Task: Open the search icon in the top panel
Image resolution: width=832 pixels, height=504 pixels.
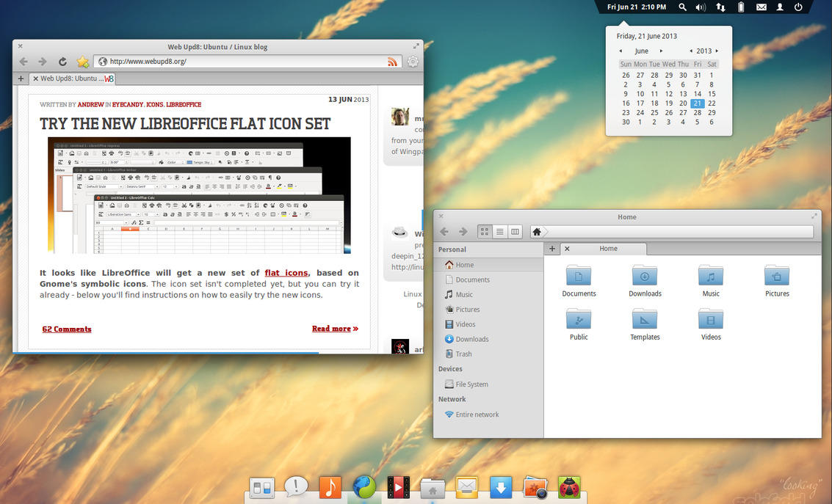Action: coord(682,7)
